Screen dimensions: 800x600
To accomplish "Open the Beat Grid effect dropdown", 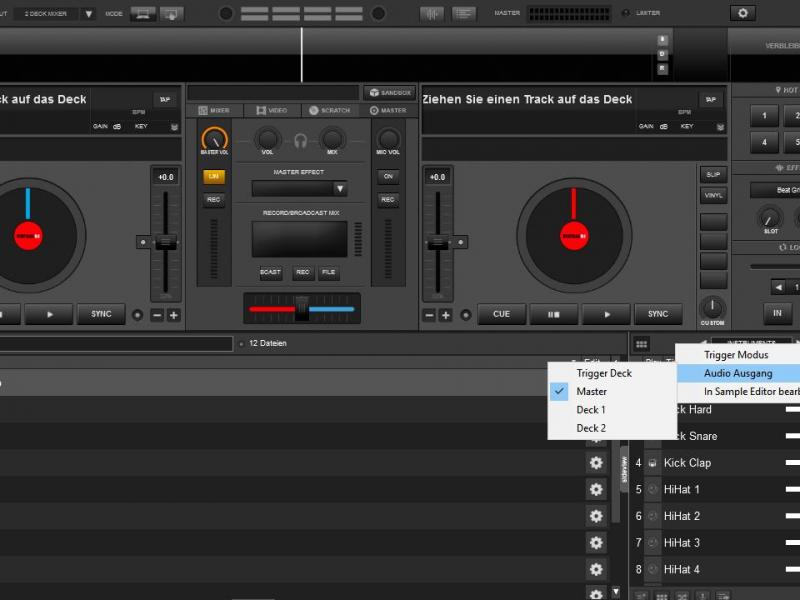I will (x=775, y=189).
